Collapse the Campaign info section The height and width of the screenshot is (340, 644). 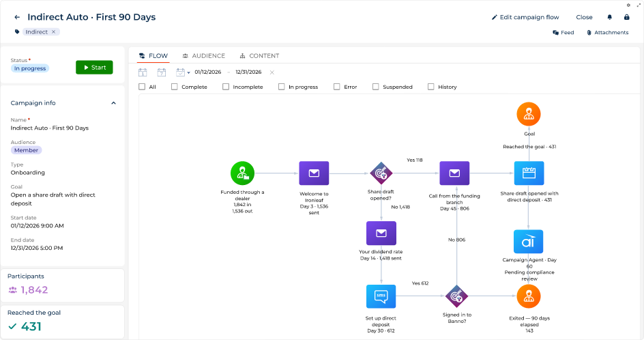[x=114, y=103]
